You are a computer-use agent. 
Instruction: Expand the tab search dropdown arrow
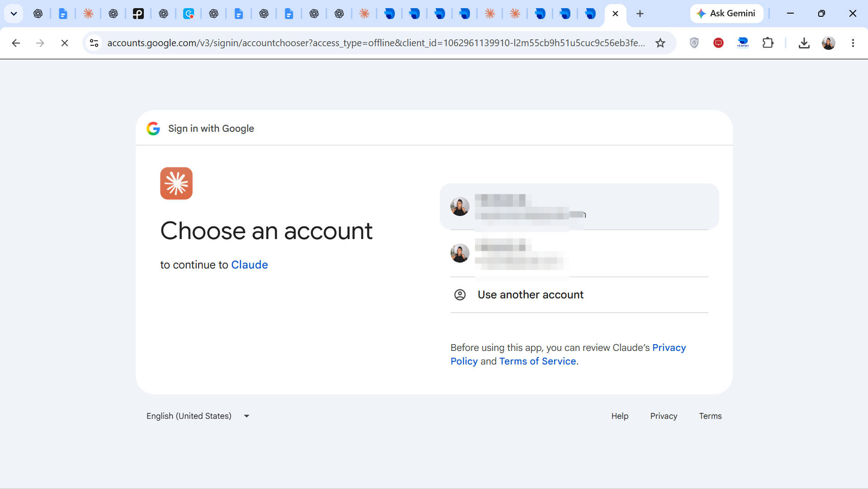(x=14, y=14)
